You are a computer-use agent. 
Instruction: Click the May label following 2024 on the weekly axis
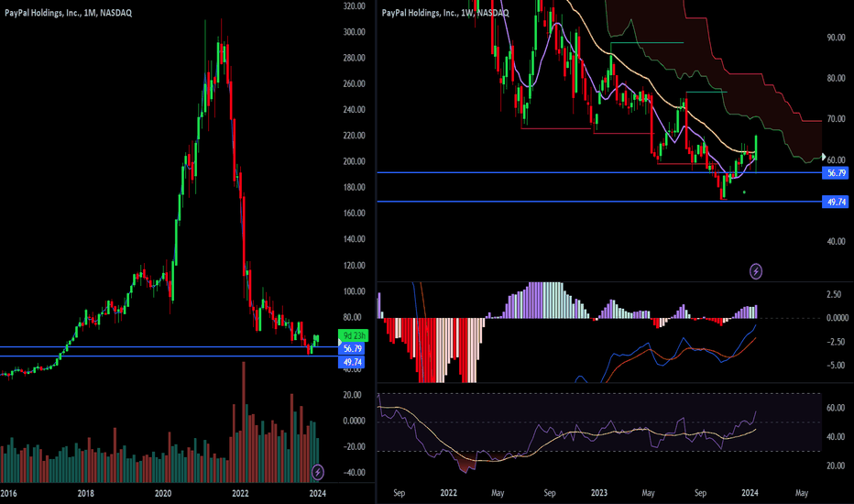(802, 493)
